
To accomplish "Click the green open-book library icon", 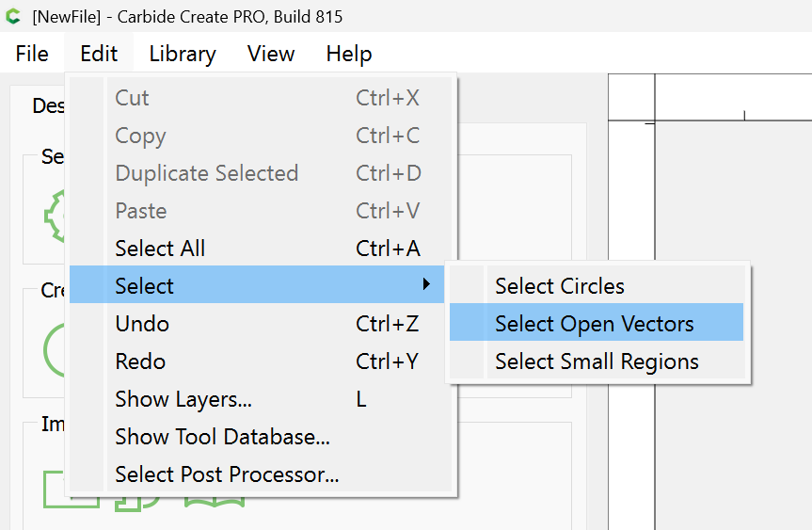I will pos(215,502).
